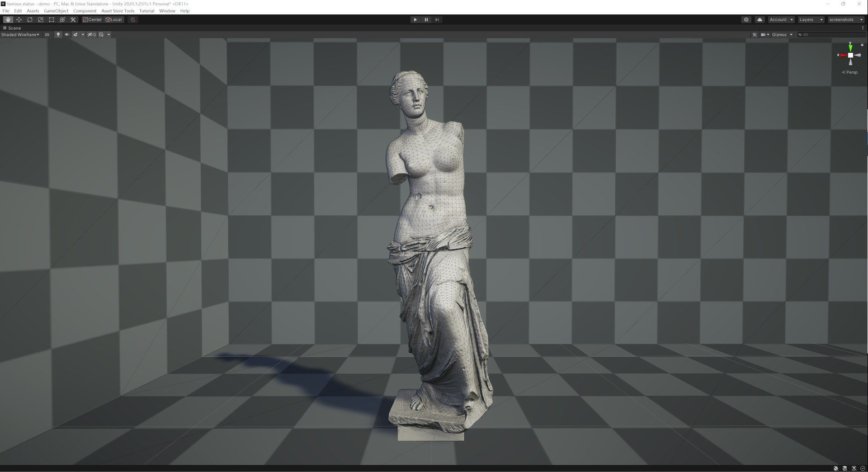This screenshot has height=472, width=868.
Task: Expand the scene effects dropdown arrow
Action: coord(83,34)
